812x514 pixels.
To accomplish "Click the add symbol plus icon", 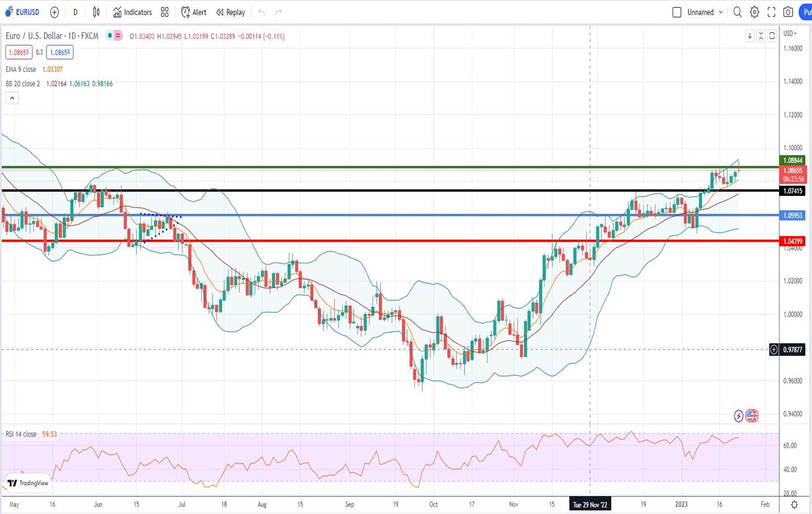I will 54,12.
